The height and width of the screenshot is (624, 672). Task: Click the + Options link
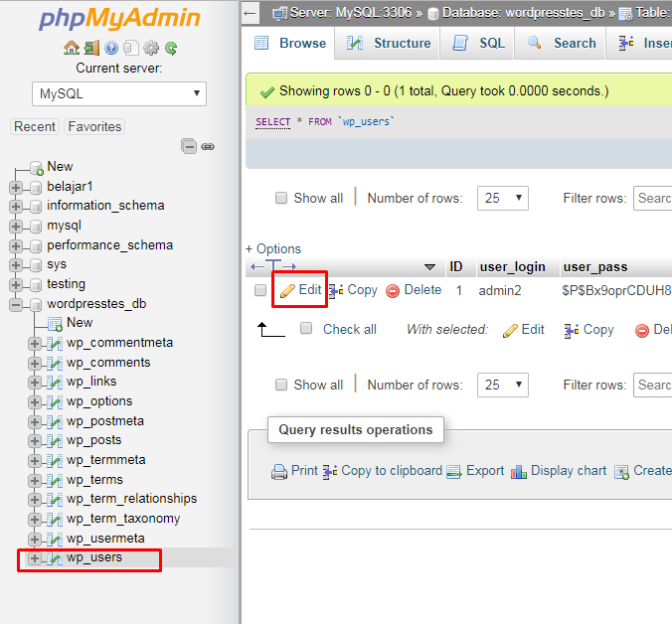(273, 248)
